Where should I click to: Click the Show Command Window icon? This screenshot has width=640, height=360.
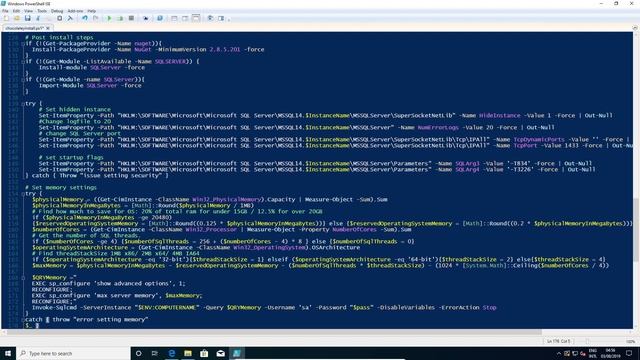pos(210,18)
